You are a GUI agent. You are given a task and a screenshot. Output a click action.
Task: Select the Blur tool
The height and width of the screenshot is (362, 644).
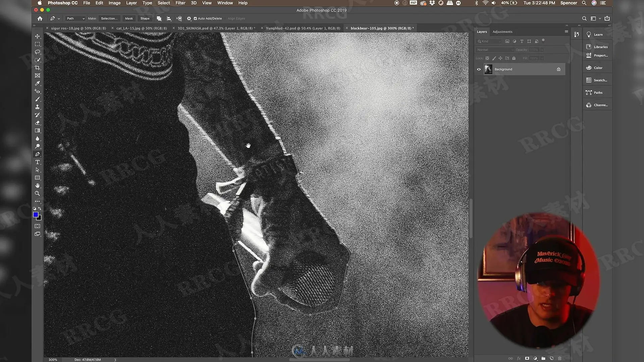pos(38,138)
